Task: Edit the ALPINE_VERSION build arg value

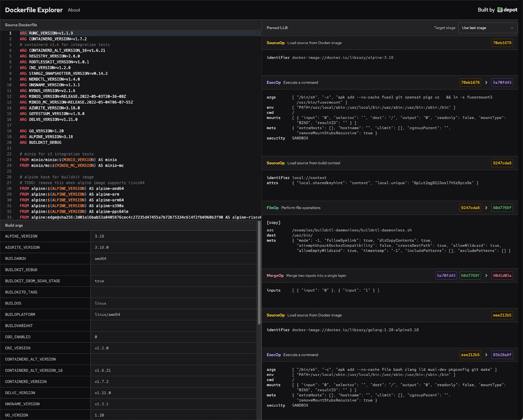Action: tap(173, 236)
